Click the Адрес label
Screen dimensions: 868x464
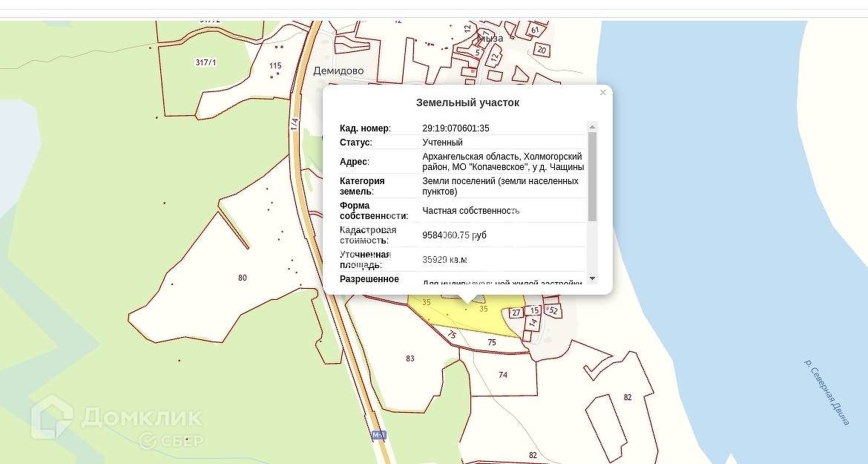pos(355,162)
